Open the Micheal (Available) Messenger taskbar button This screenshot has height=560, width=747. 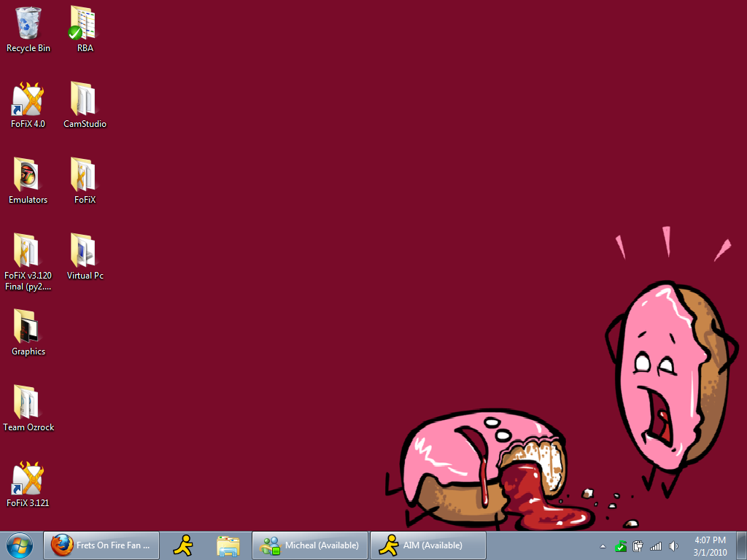(x=310, y=545)
